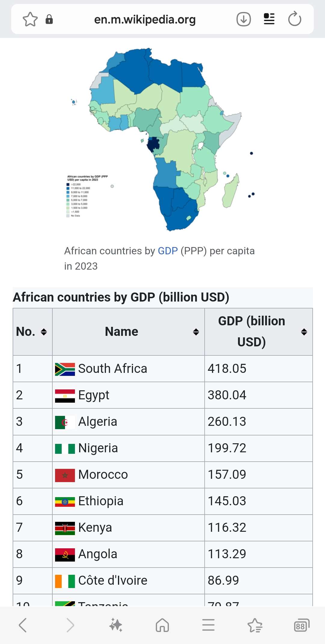The height and width of the screenshot is (644, 325).
Task: Open the AI sparkle assistant icon
Action: [116, 625]
